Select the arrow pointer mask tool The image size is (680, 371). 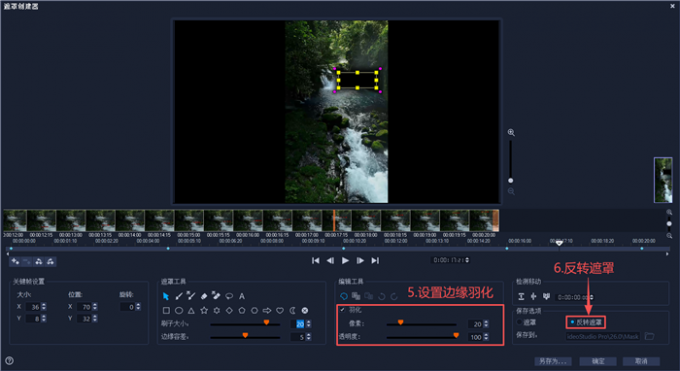tap(166, 296)
